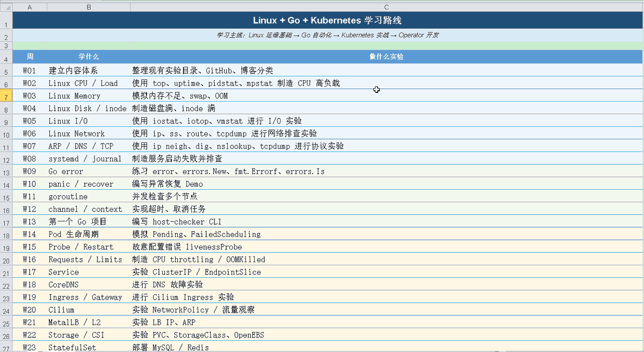Click the subtitle cell starting with '学习主线'
This screenshot has width=644, height=352.
pyautogui.click(x=327, y=35)
